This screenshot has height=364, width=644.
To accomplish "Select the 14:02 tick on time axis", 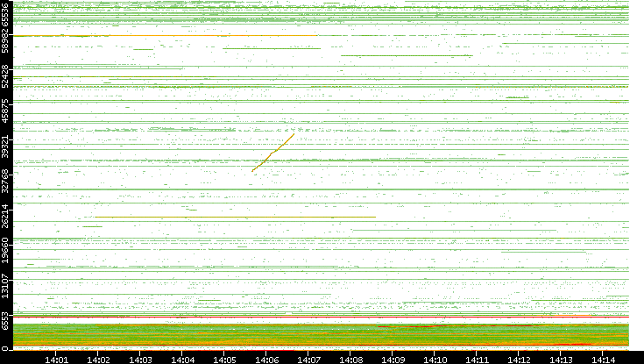I will pos(99,359).
